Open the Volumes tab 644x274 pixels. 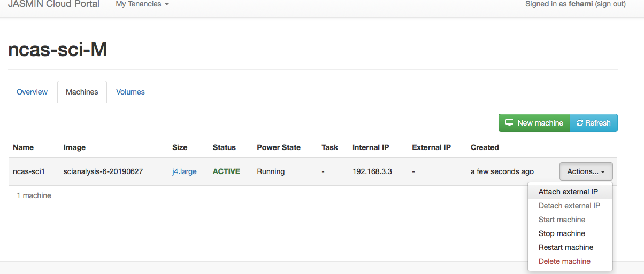131,92
